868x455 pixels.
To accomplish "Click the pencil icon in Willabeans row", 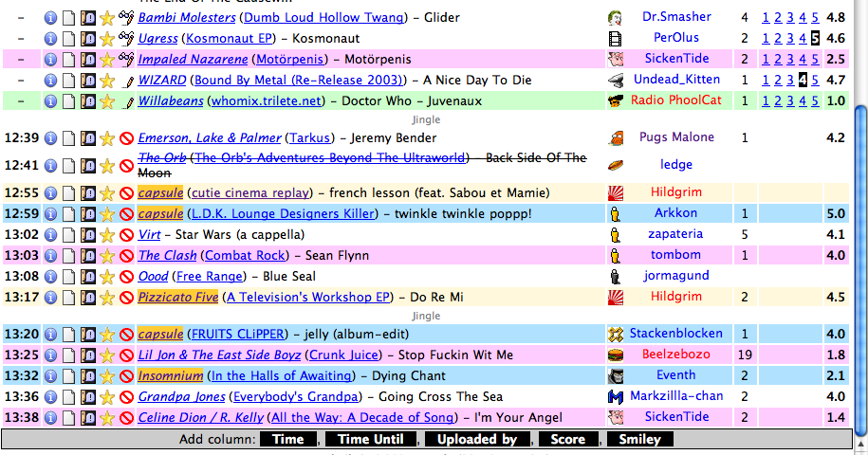I will [x=127, y=101].
